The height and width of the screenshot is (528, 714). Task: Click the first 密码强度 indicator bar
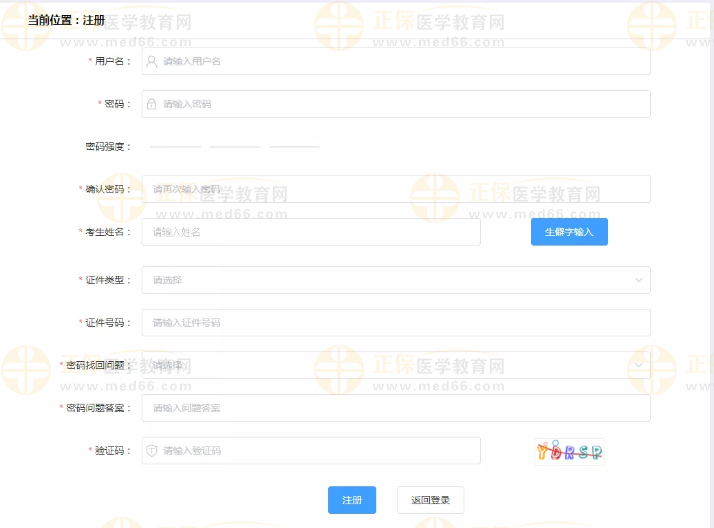coord(176,147)
